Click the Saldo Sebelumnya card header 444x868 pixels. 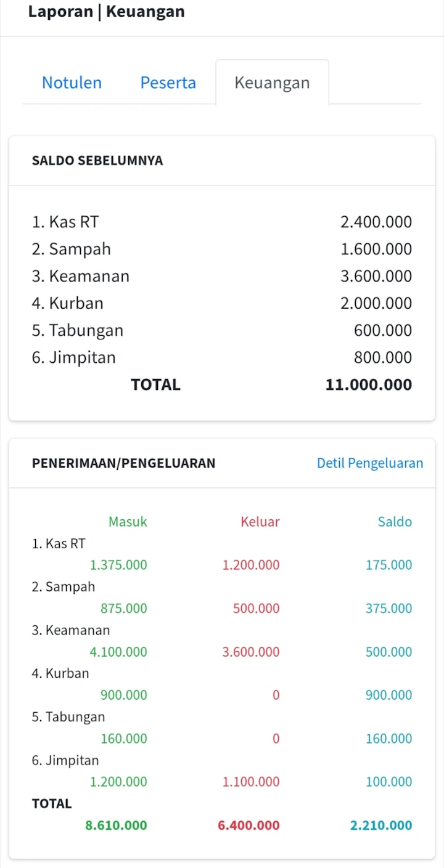(97, 161)
